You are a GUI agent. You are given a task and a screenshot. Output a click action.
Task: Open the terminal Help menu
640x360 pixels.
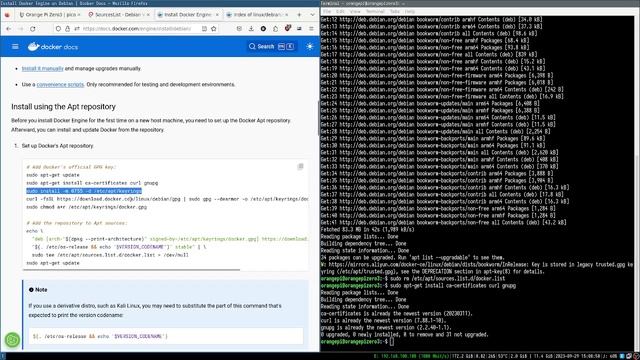(x=409, y=11)
